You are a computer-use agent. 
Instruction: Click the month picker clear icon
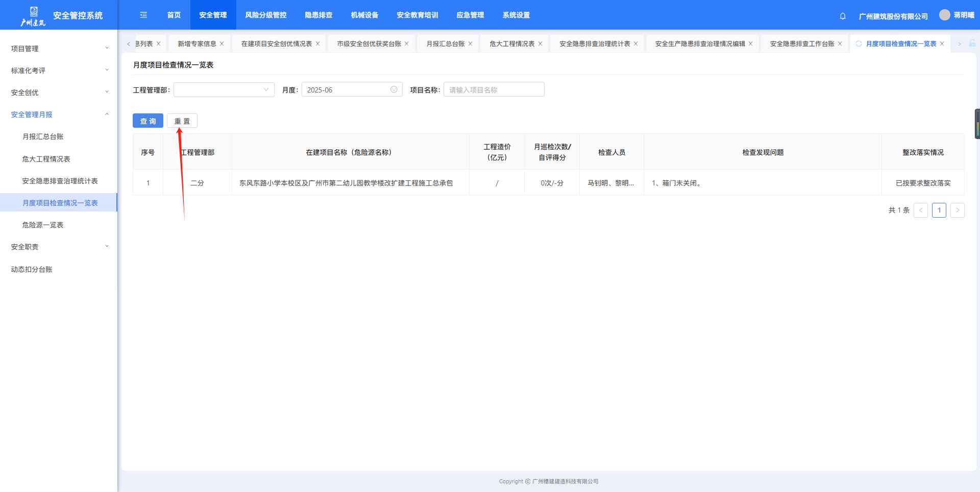point(394,89)
